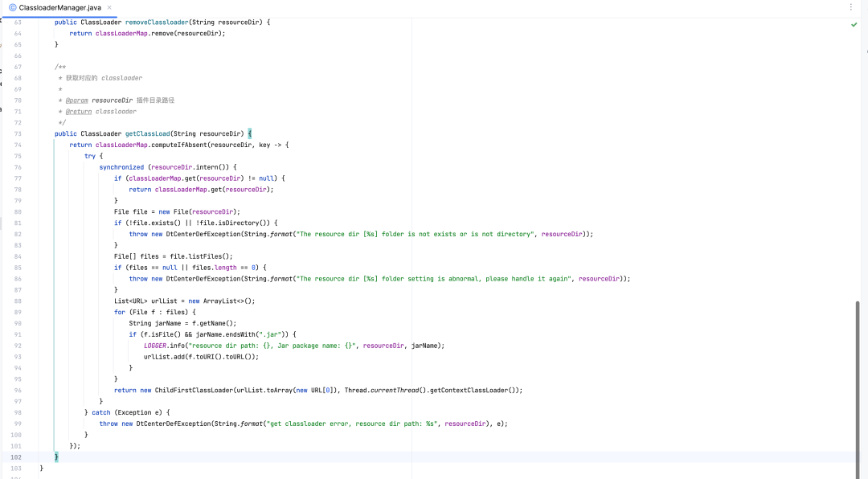This screenshot has width=868, height=479.
Task: Click the highlighted closing brace on line 102
Action: 56,456
